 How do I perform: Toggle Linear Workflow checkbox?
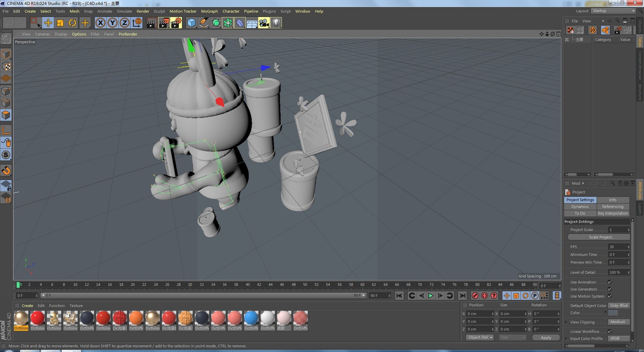(610, 332)
